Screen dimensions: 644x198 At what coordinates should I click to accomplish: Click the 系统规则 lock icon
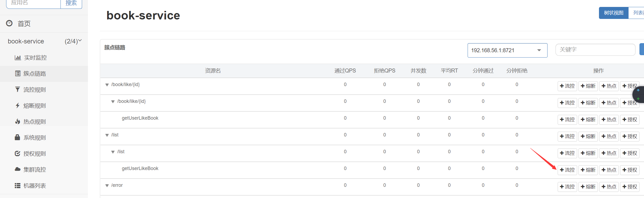coord(18,137)
